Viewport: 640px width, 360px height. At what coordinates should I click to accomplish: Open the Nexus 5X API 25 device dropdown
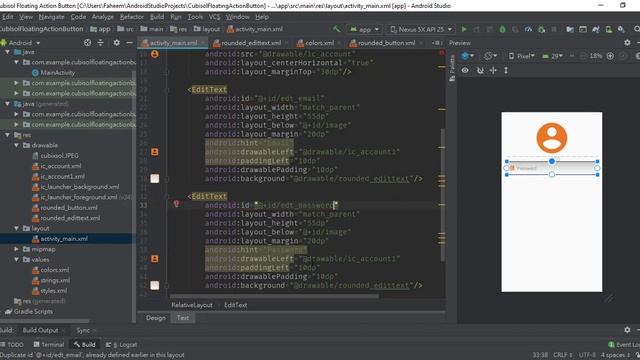pos(420,29)
